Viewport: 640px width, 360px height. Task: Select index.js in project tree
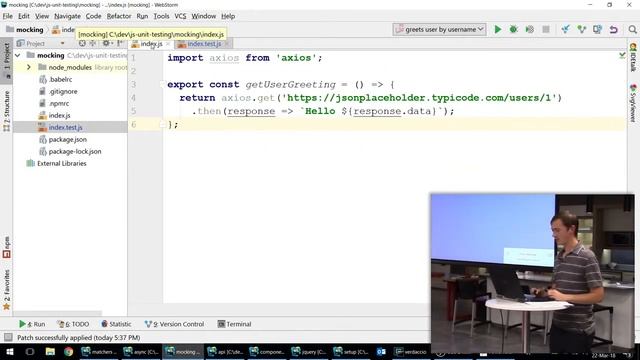(x=59, y=116)
